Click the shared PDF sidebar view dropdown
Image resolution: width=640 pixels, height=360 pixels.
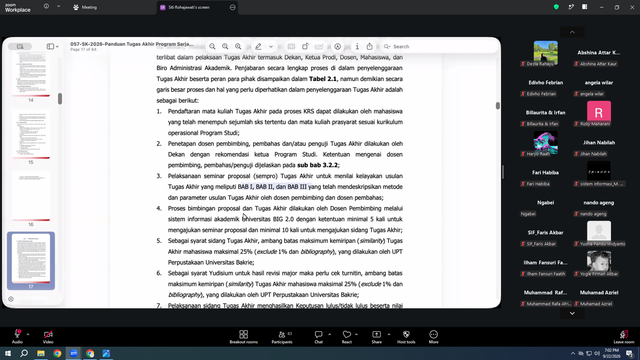click(52, 47)
